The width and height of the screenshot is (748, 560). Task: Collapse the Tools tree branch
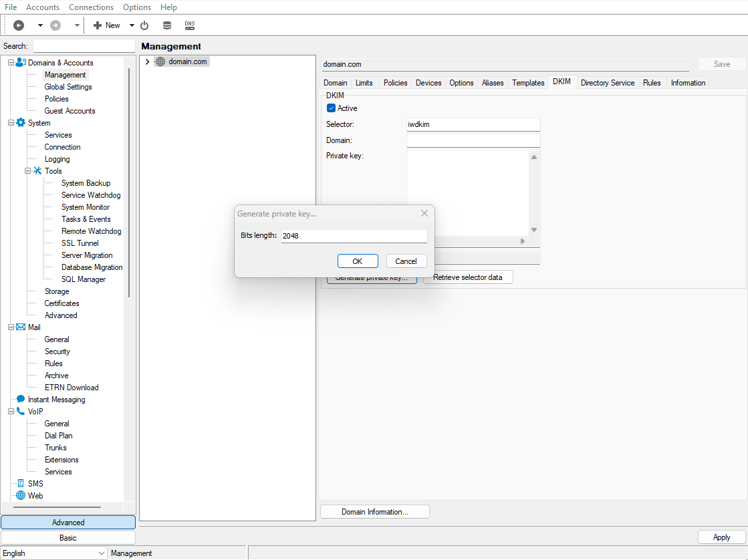pos(28,171)
